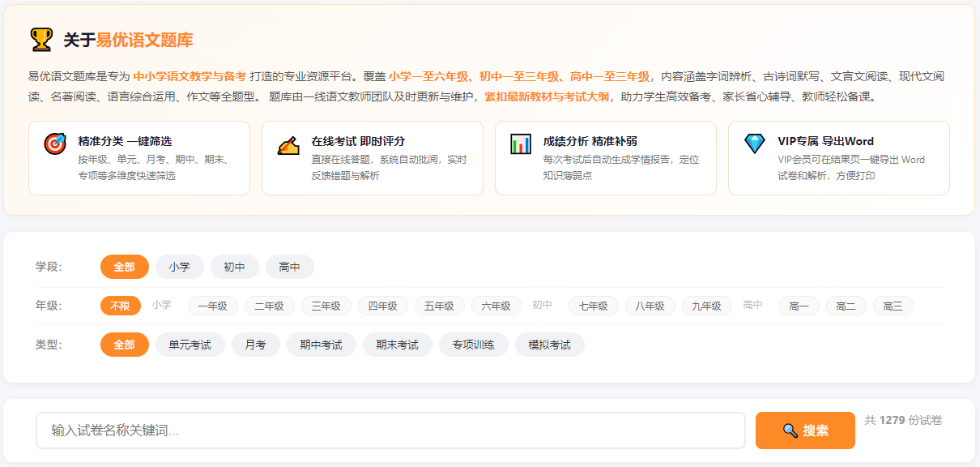Open the 在线考试 即时评分 card

[373, 158]
